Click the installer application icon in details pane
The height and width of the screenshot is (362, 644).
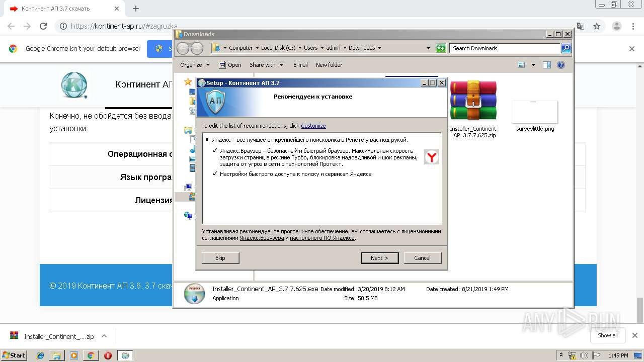pos(194,294)
